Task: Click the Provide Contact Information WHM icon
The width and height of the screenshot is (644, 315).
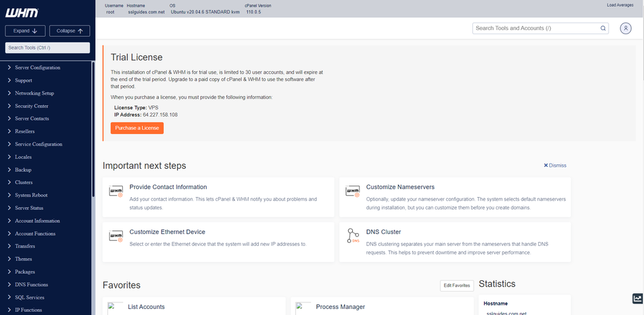Action: click(115, 192)
